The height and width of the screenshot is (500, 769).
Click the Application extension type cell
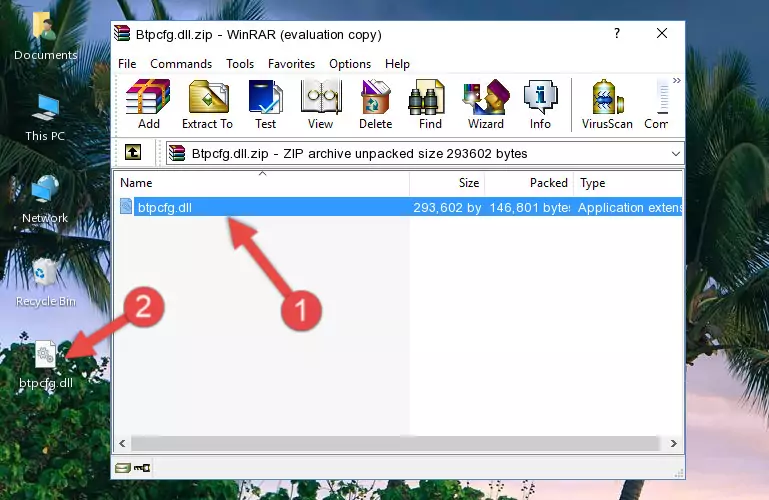coord(630,208)
